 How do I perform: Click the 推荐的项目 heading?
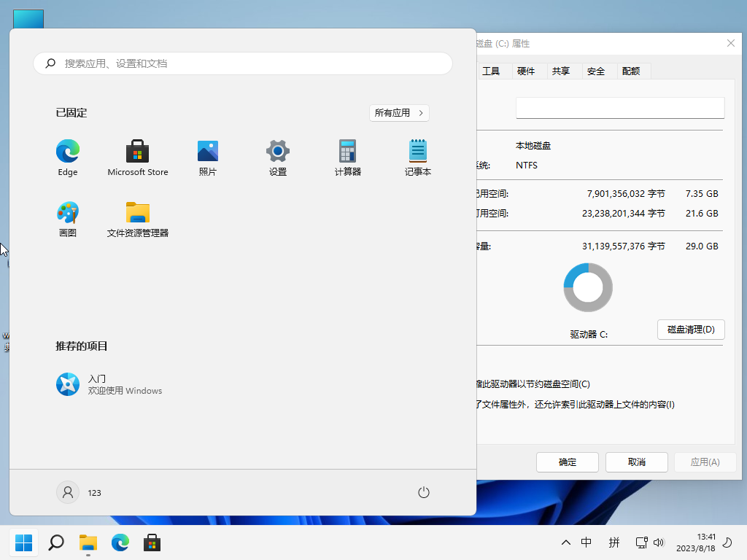82,346
